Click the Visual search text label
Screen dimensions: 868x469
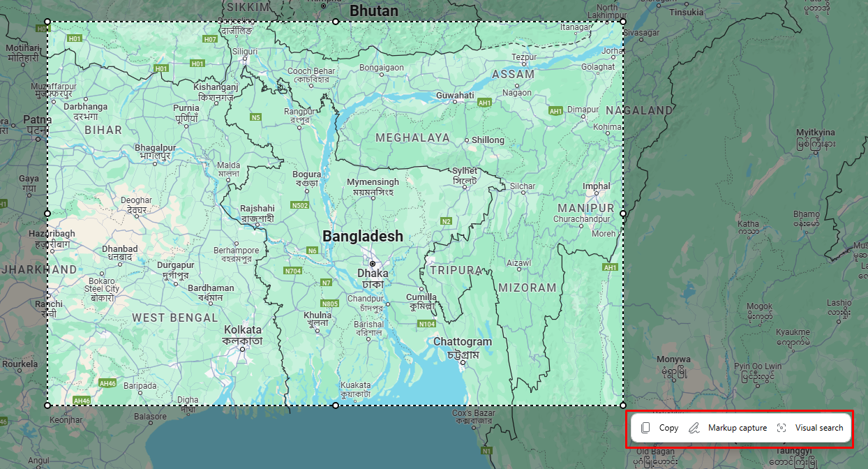(x=818, y=427)
